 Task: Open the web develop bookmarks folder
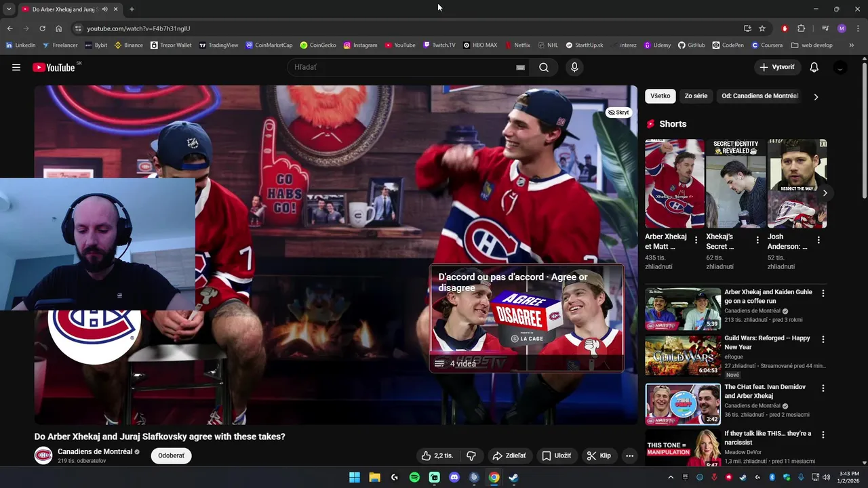click(x=812, y=45)
